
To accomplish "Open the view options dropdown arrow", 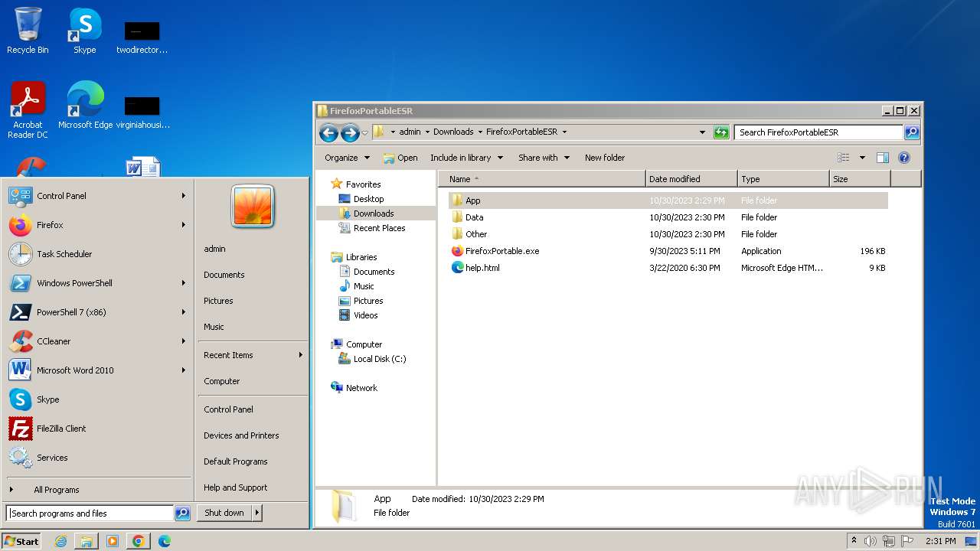I will tap(862, 158).
